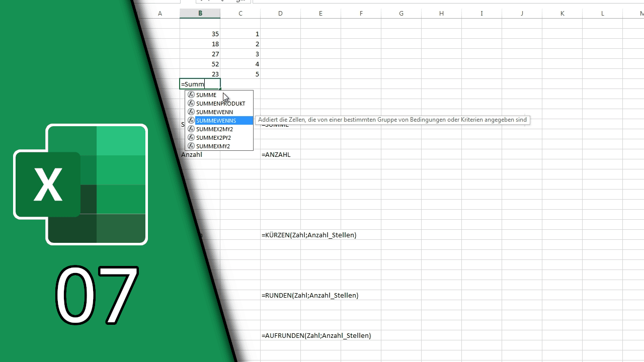Image resolution: width=644 pixels, height=362 pixels.
Task: Choose SUMMENPRODUKT from the suggestion dropdown
Action: [220, 103]
